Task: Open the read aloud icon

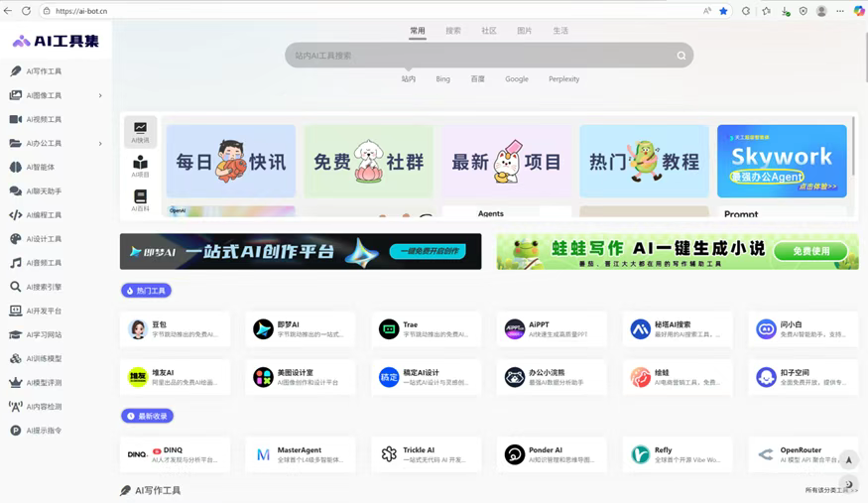Action: [707, 11]
